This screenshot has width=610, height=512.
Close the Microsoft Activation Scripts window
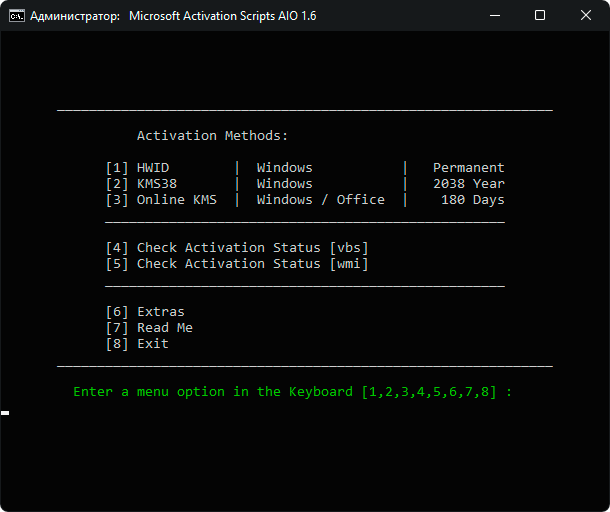585,16
